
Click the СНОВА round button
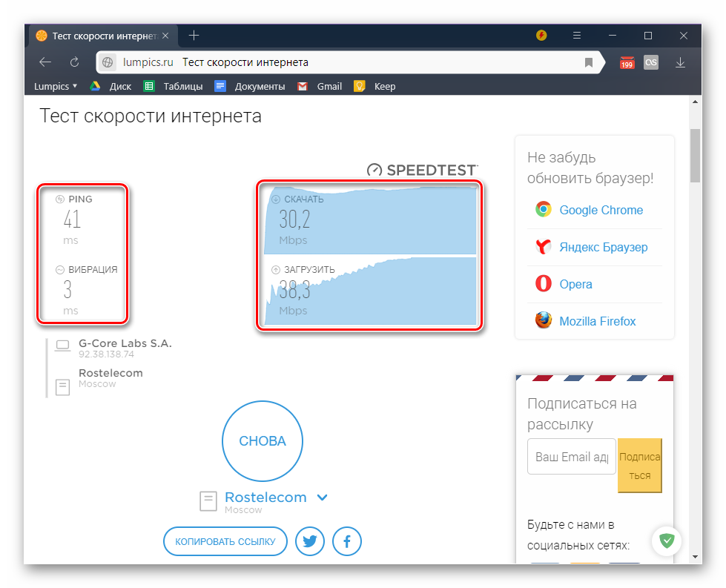[x=263, y=441]
